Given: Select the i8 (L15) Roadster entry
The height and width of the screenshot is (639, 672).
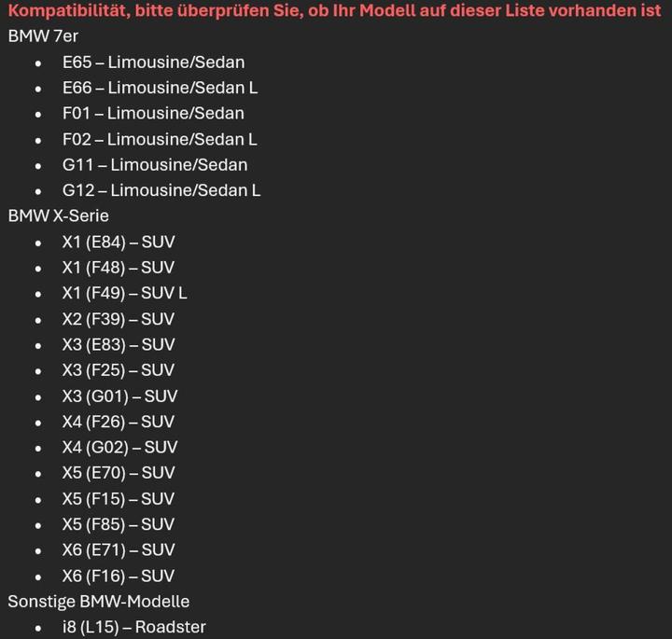Looking at the screenshot, I should [133, 627].
